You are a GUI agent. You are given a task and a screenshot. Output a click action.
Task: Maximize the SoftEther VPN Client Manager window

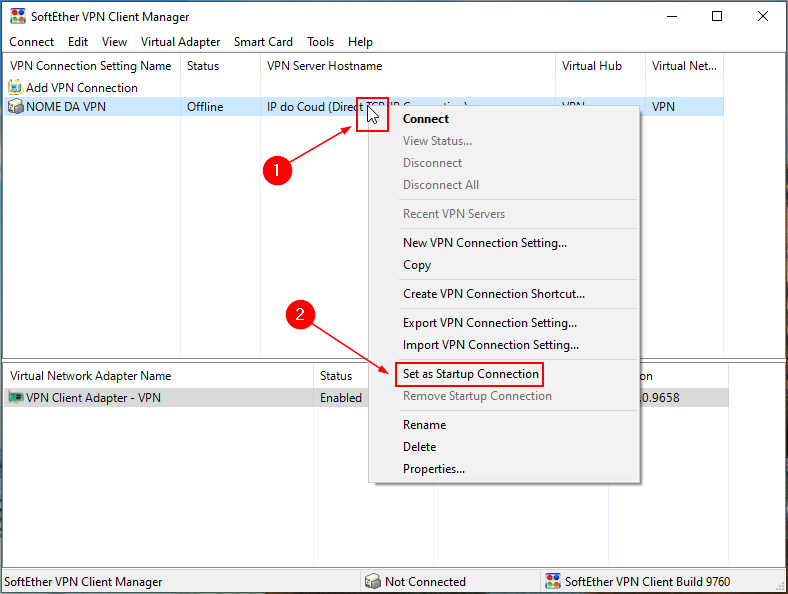coord(717,17)
